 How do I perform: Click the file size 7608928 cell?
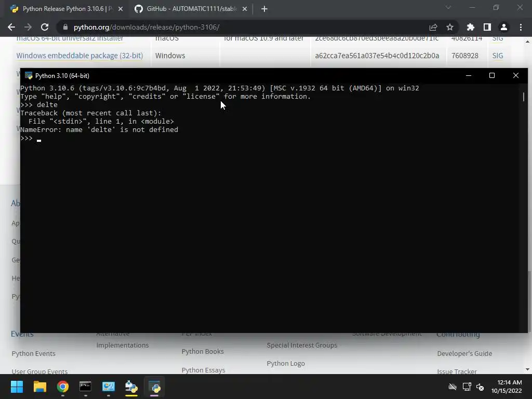pos(465,56)
